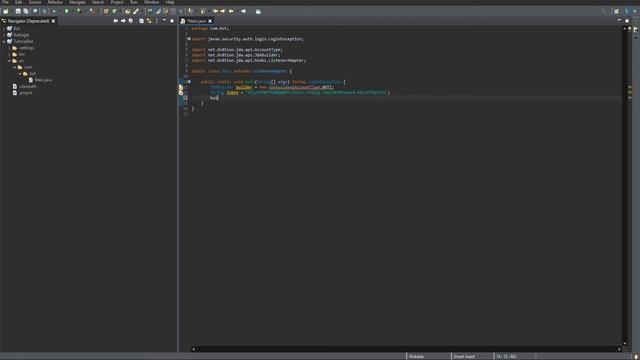Screen dimensions: 640x360
Task: Click the Open Perspective icon at top right
Action: [x=616, y=11]
